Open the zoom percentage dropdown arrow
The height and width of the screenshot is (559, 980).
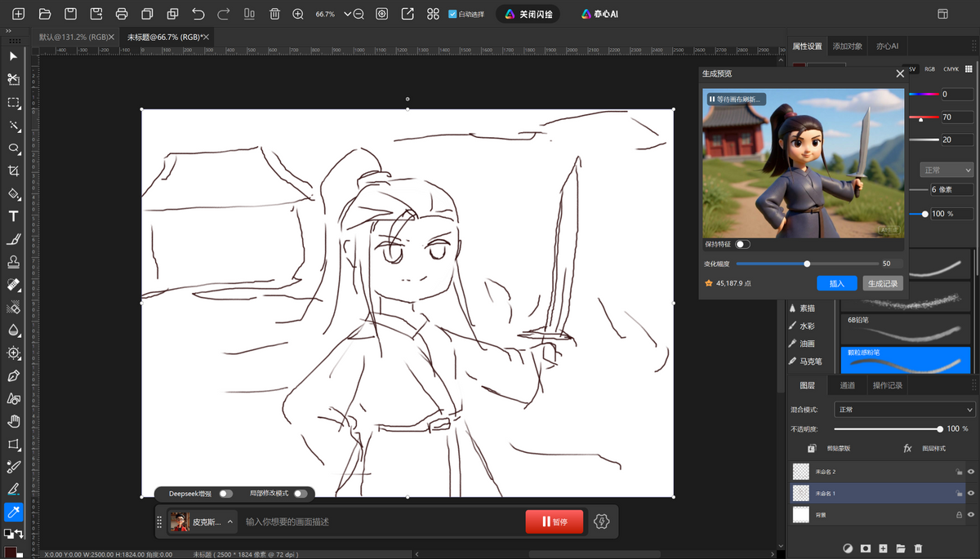(x=348, y=14)
